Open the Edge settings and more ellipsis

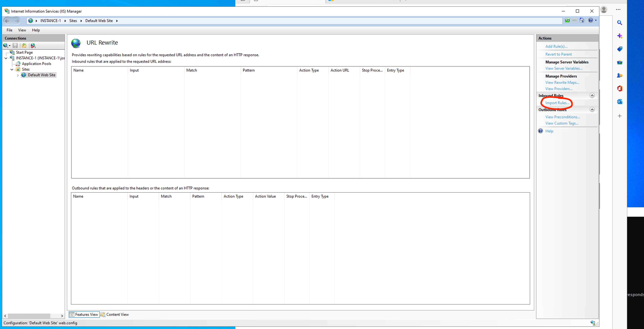pyautogui.click(x=618, y=10)
